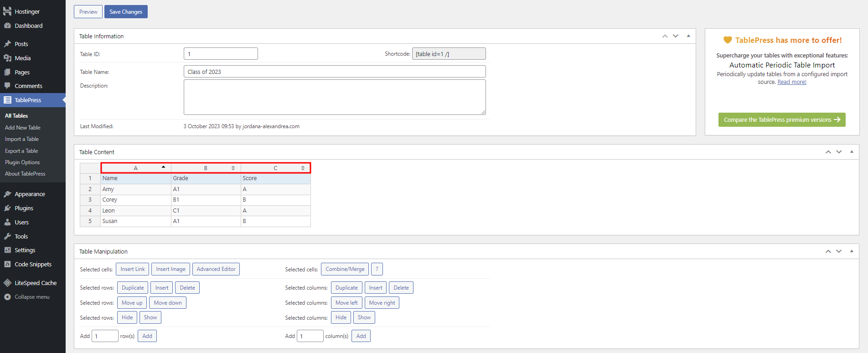Viewport: 868px width, 353px height.
Task: Sort column C using its arrows
Action: [303, 168]
